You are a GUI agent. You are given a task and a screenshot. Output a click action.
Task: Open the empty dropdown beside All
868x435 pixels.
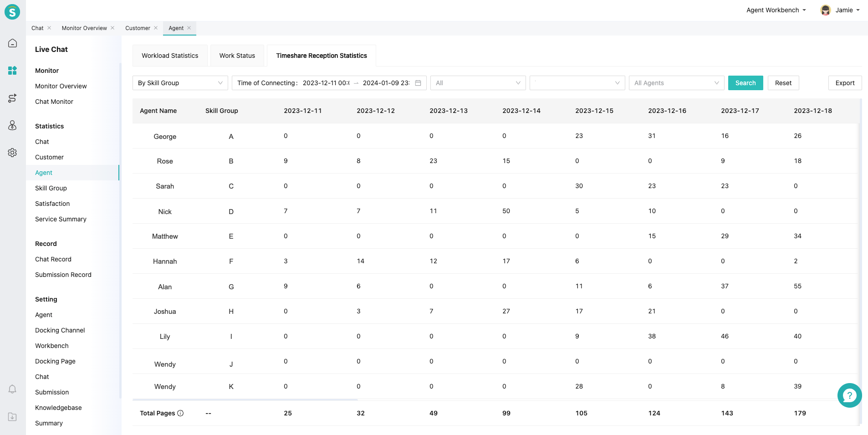tap(577, 83)
